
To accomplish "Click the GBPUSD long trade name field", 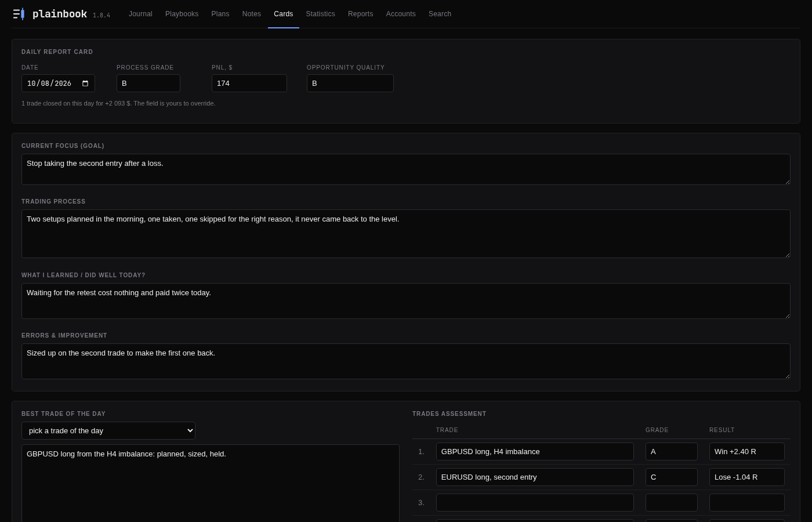I will (x=535, y=452).
